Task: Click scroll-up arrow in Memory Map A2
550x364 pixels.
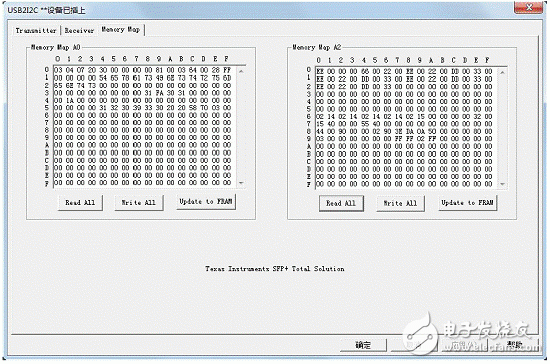Action: (x=503, y=73)
